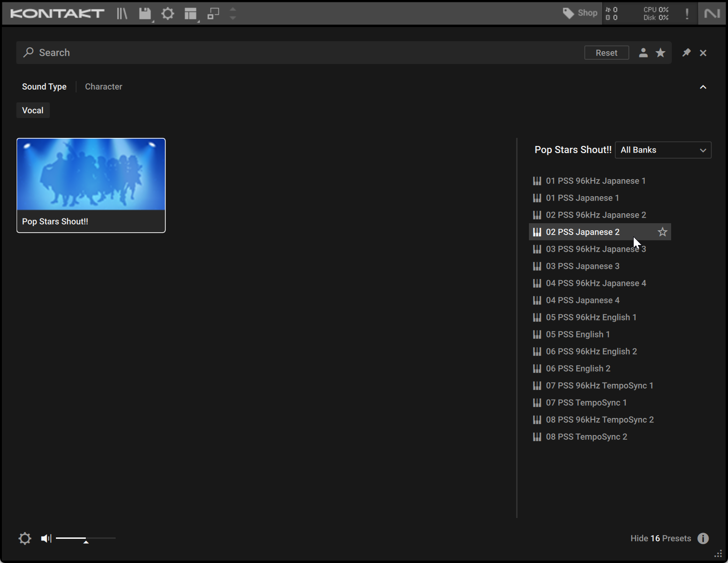Click Hide 16 Presets

pyautogui.click(x=661, y=538)
